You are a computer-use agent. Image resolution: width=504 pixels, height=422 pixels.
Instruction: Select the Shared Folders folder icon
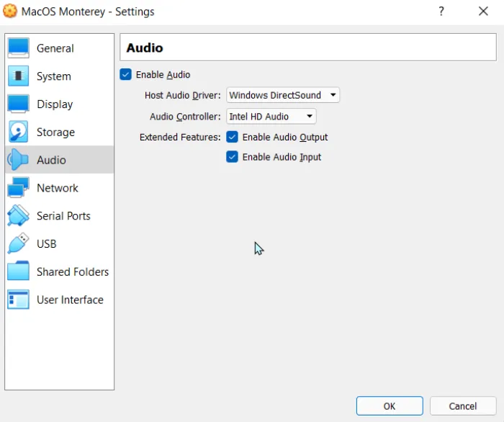click(x=18, y=272)
